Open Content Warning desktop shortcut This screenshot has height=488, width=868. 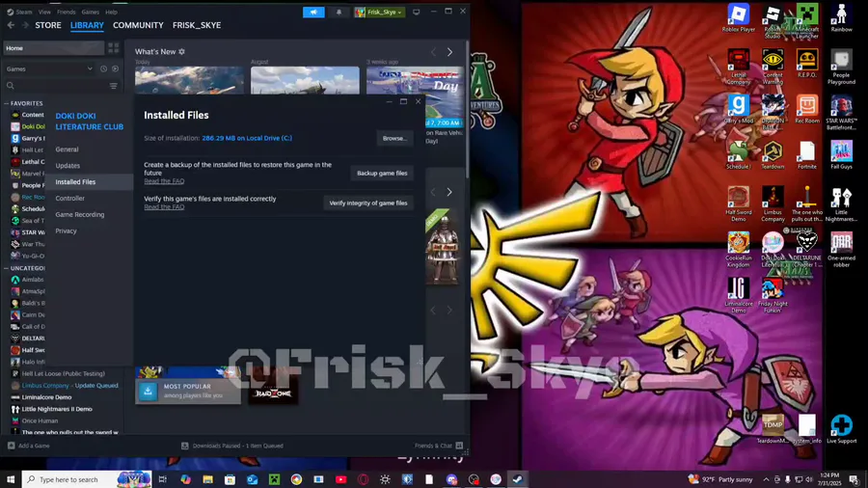pos(773,67)
